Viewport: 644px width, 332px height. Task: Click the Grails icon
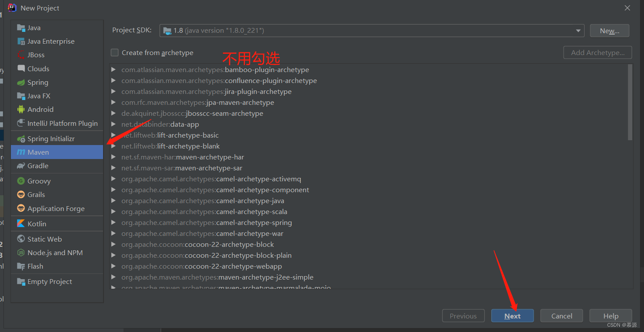click(21, 195)
